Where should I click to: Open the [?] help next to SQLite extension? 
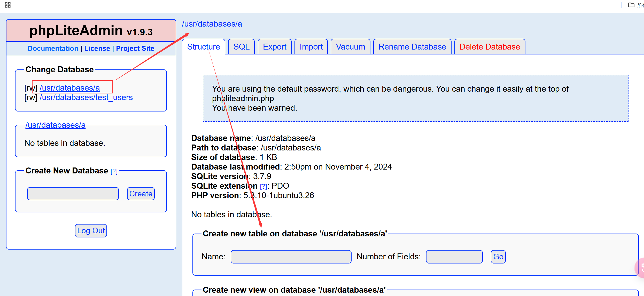point(263,186)
